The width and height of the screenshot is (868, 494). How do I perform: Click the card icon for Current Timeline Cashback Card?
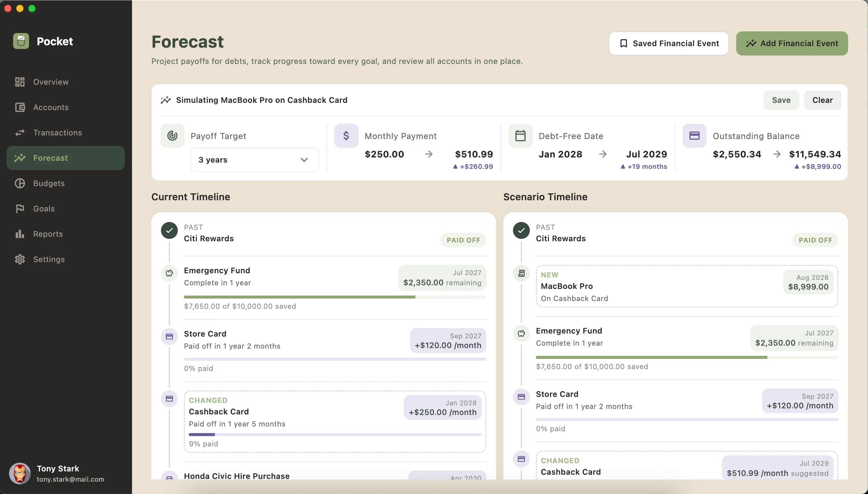(169, 399)
